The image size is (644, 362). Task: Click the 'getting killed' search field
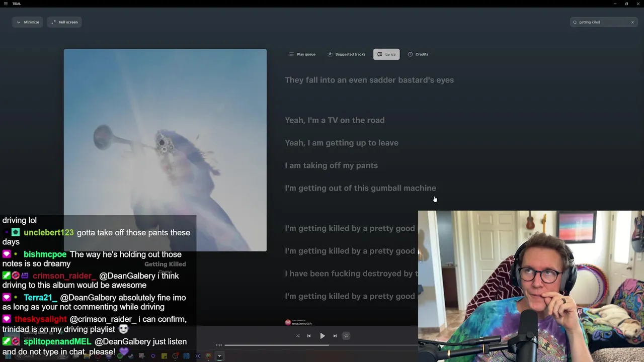pyautogui.click(x=603, y=22)
